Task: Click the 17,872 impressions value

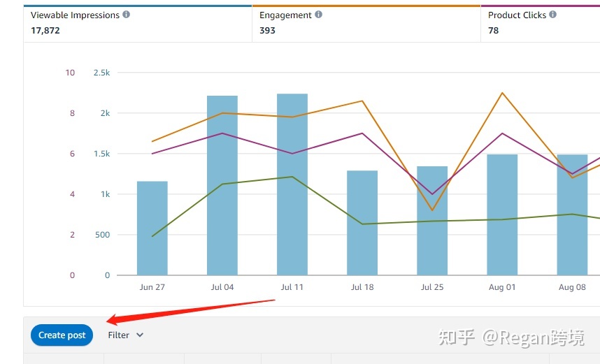Action: 45,31
